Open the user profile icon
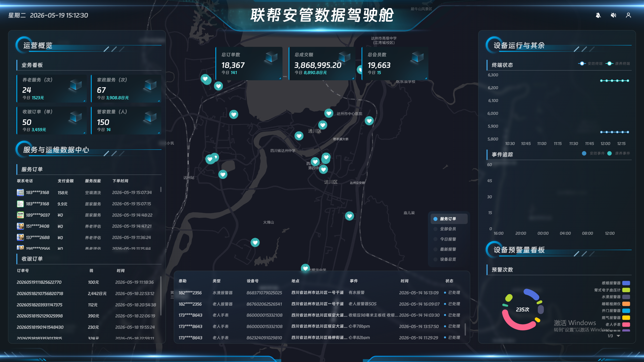 point(628,15)
